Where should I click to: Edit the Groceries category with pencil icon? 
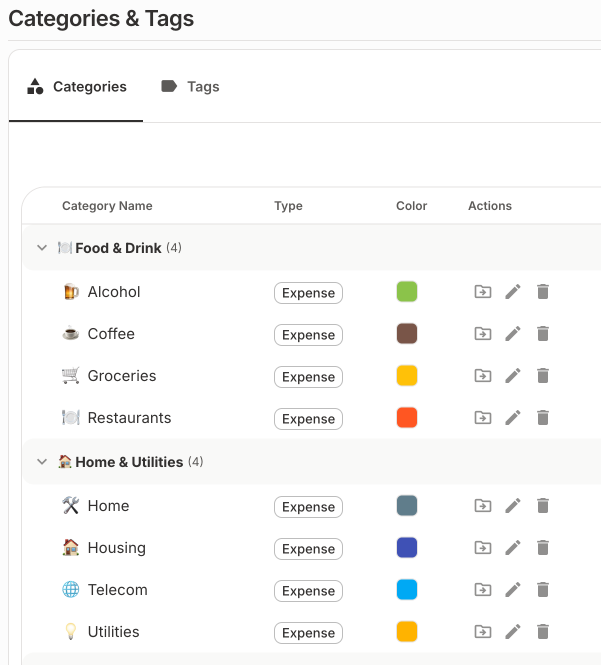pyautogui.click(x=513, y=376)
